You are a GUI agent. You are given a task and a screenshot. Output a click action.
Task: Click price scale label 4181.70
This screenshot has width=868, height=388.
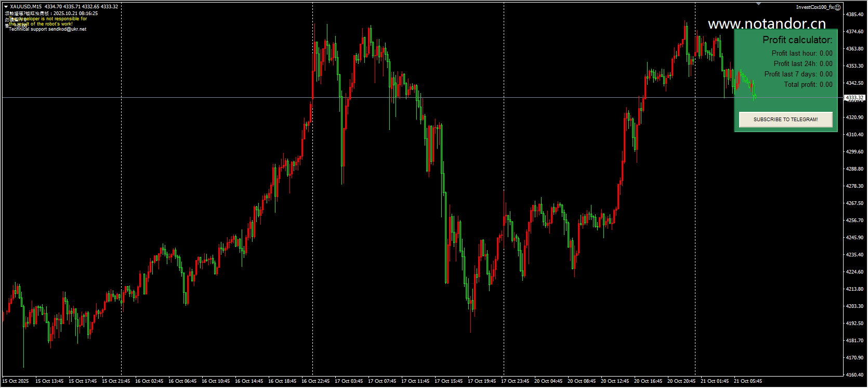(854, 341)
